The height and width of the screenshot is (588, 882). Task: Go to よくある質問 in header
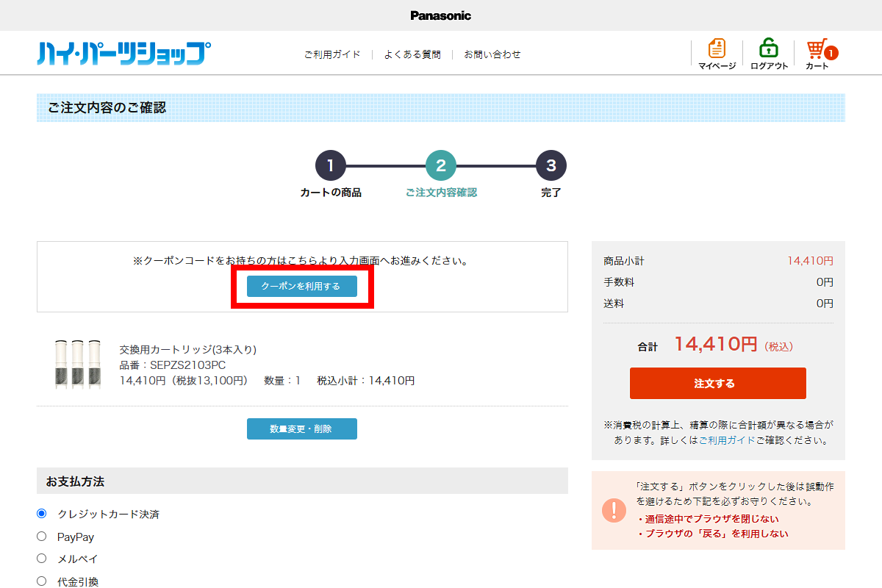[412, 54]
